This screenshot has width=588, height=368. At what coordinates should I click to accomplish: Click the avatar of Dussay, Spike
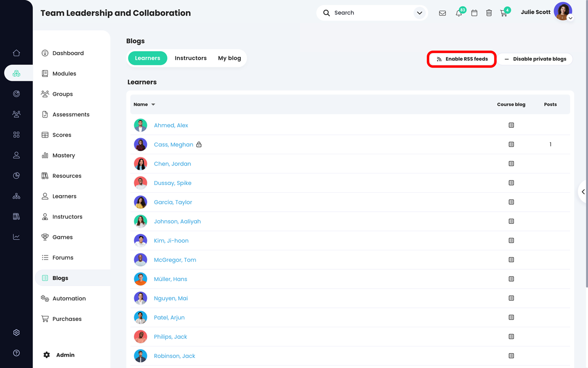pos(141,183)
